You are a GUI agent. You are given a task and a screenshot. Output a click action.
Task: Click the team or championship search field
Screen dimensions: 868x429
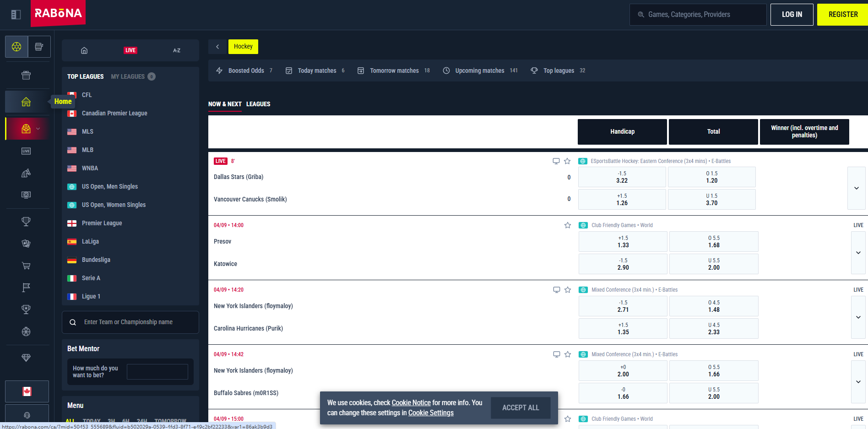point(130,322)
